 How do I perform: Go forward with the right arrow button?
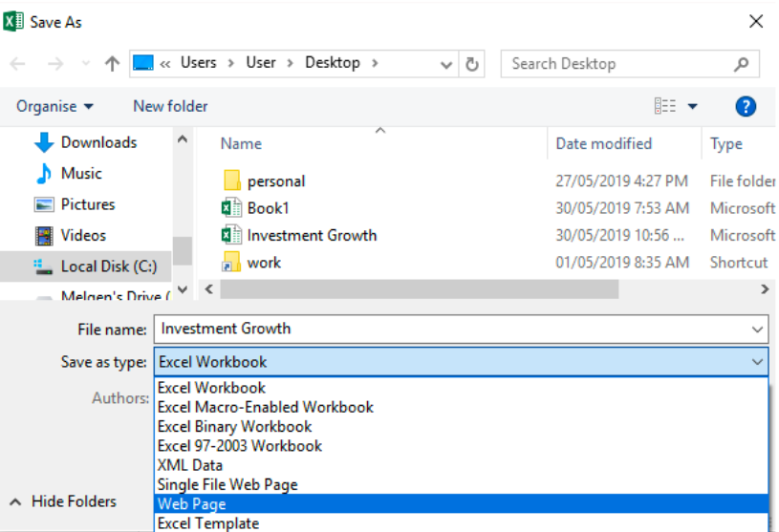pos(55,64)
